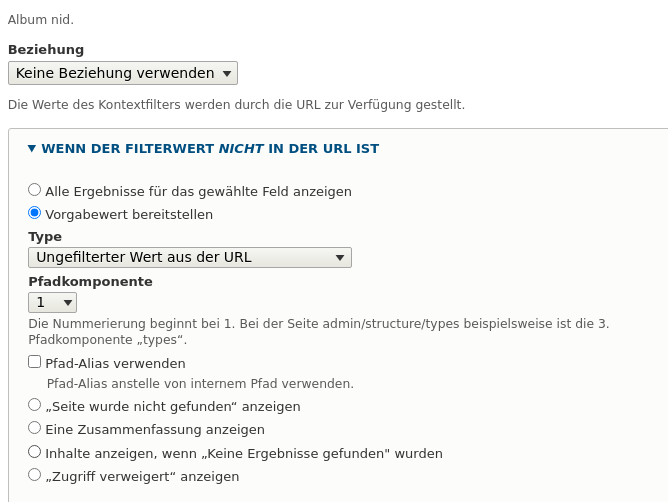The width and height of the screenshot is (668, 502).
Task: Open the Type dropdown
Action: click(190, 257)
